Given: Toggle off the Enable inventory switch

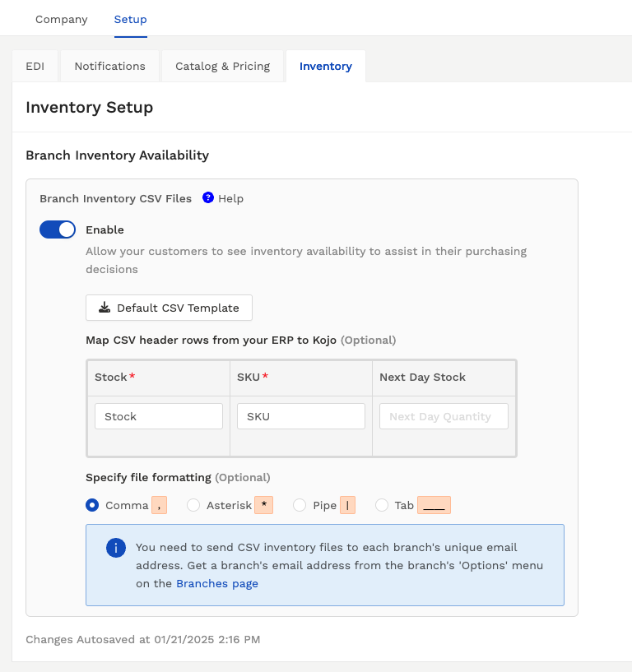Looking at the screenshot, I should [x=58, y=229].
